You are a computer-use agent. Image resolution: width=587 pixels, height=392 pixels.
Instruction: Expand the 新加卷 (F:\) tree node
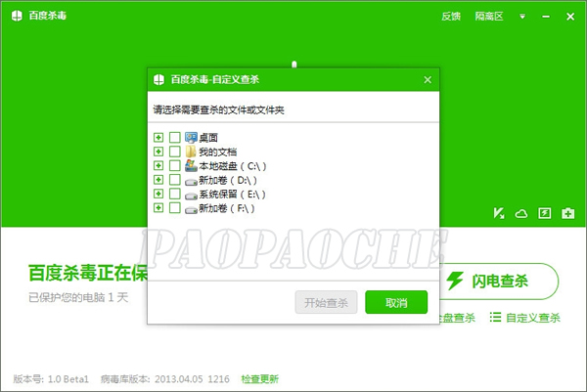(x=158, y=209)
